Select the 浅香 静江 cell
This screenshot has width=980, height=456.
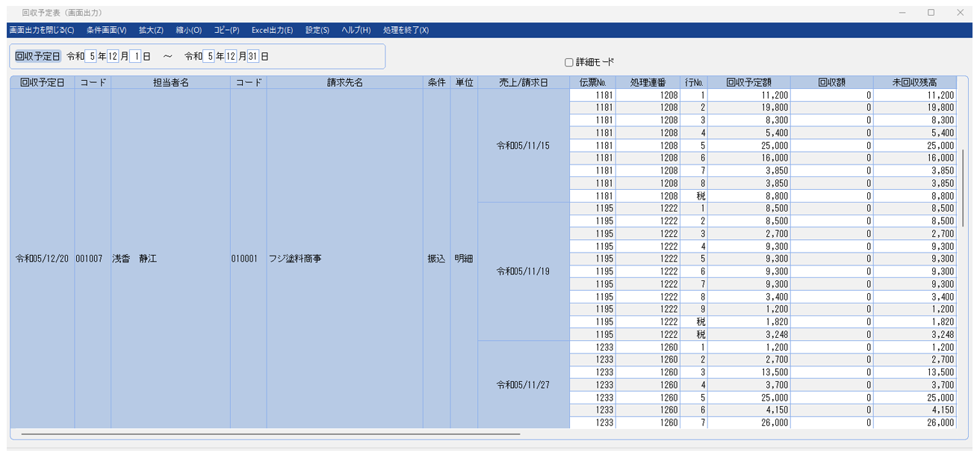point(170,259)
